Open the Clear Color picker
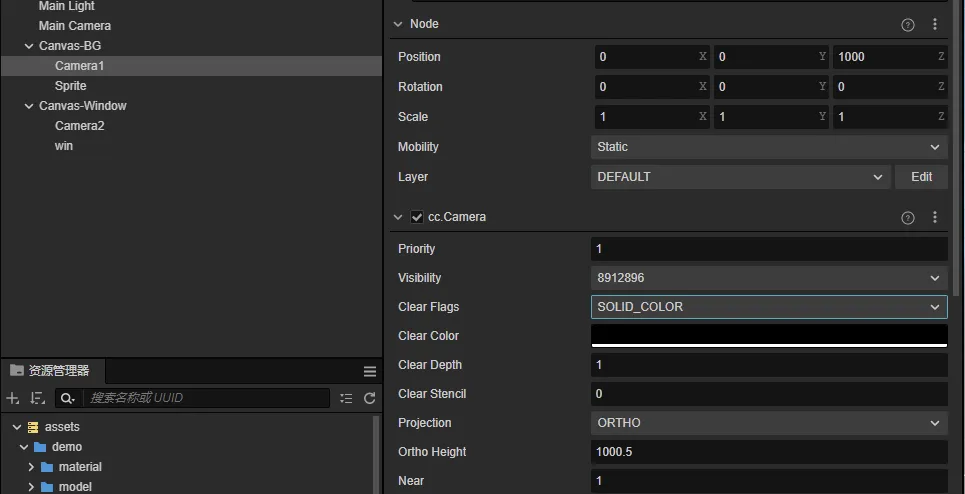This screenshot has width=965, height=494. 769,336
